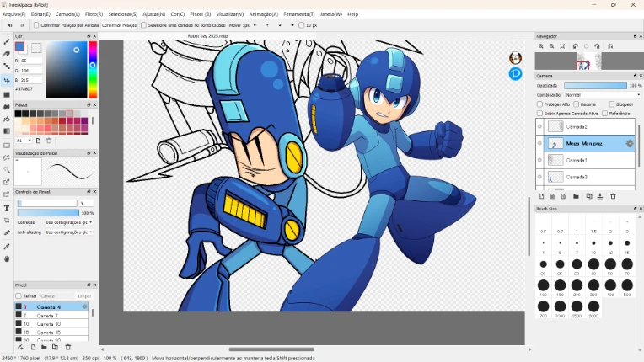Image resolution: width=644 pixels, height=362 pixels.
Task: Select the Fill rectangle shape tool
Action: (7, 94)
